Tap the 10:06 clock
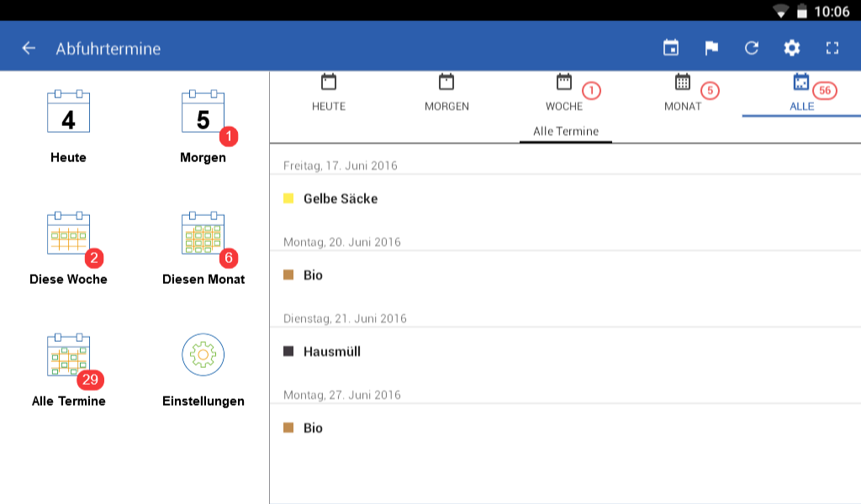This screenshot has width=861, height=504. coord(832,12)
